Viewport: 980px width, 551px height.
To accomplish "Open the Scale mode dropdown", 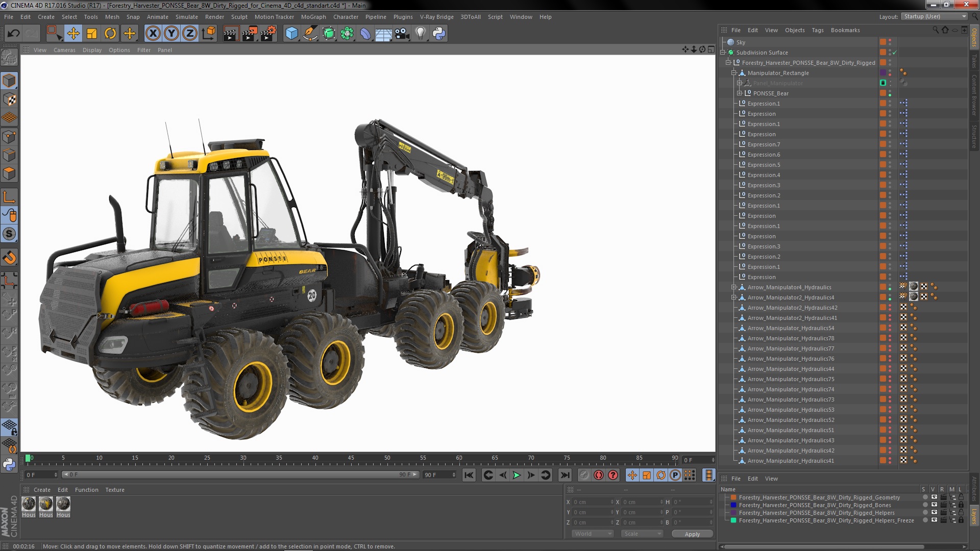I will click(642, 534).
